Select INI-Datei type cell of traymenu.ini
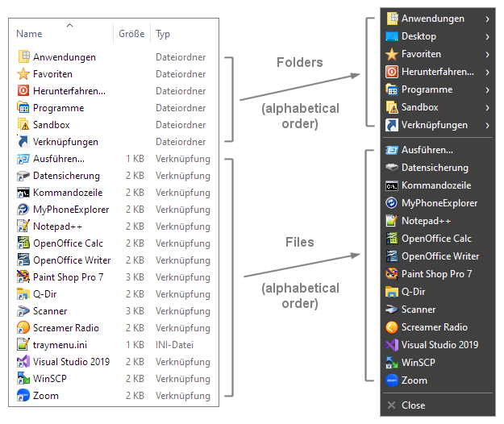Screen dimensions: 504x424 (x=174, y=345)
